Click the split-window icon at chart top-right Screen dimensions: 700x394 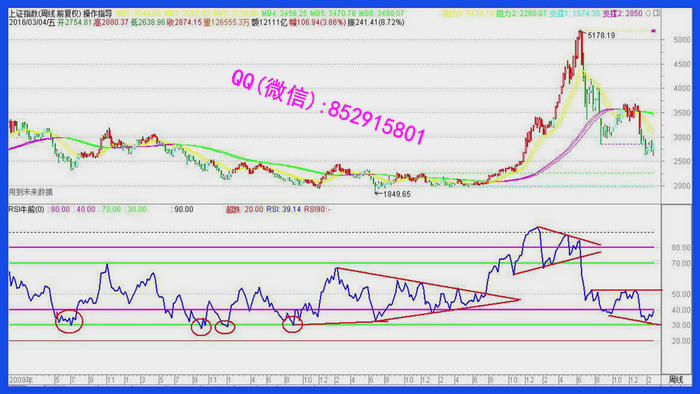tap(657, 13)
